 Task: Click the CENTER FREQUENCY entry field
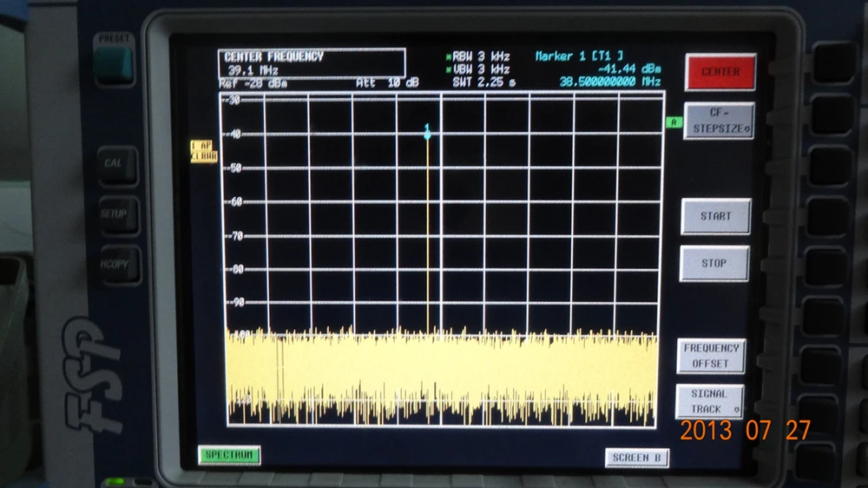pos(312,63)
